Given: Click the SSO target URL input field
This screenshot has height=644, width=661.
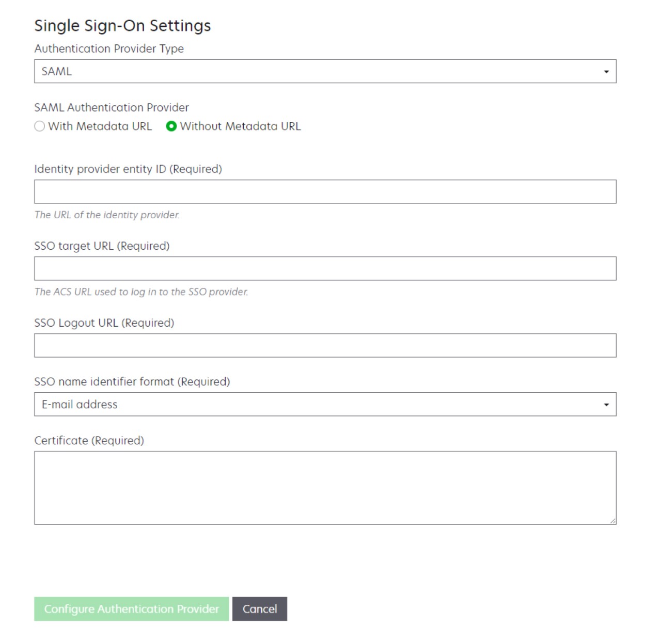Looking at the screenshot, I should (x=324, y=267).
